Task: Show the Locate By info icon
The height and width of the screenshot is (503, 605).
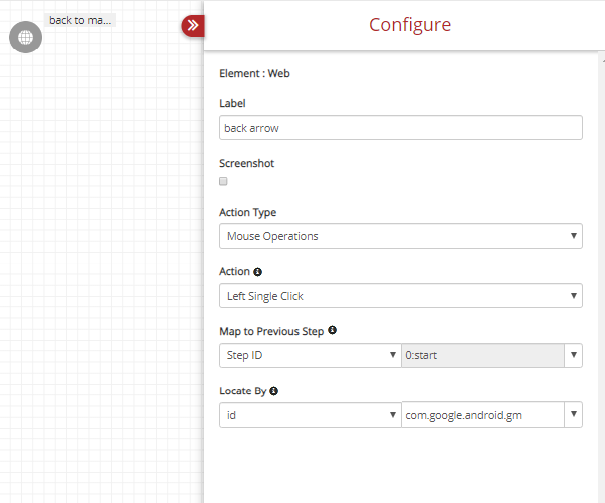Action: 274,391
